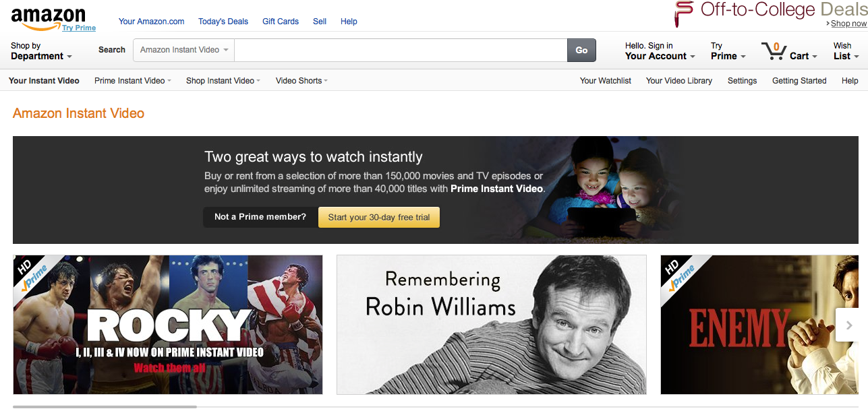This screenshot has width=868, height=413.
Task: Expand the Cart dropdown
Action: (803, 56)
